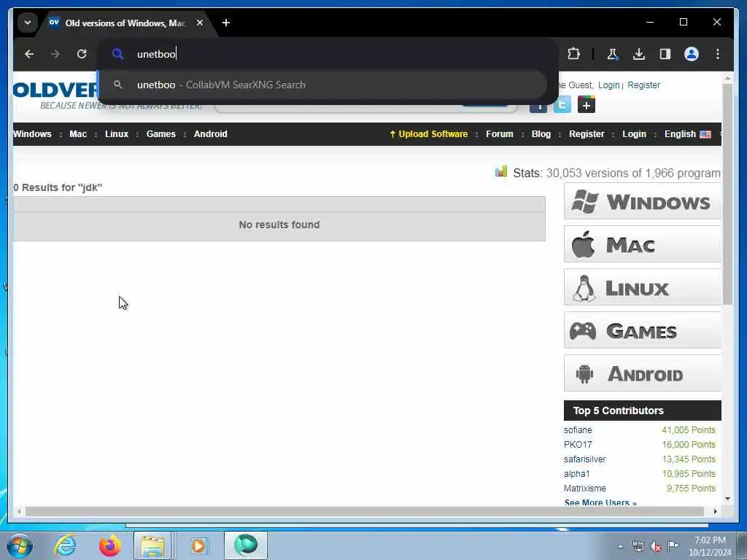Click Login in the black nav bar

(x=635, y=134)
